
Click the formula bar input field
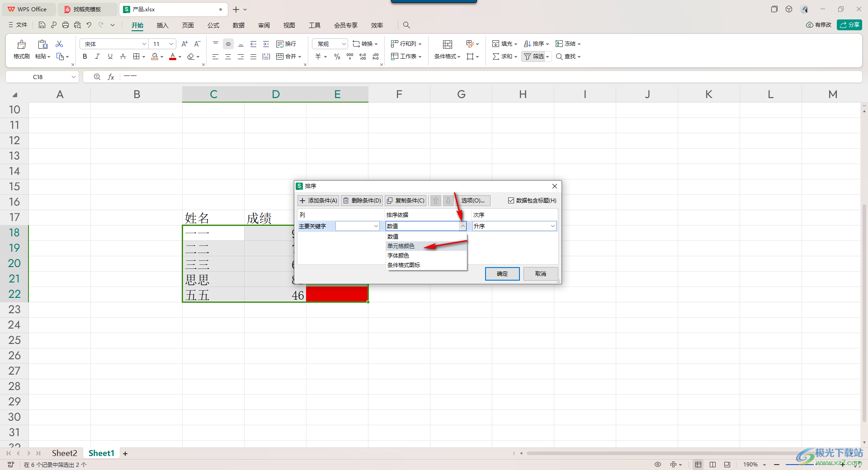click(x=491, y=77)
